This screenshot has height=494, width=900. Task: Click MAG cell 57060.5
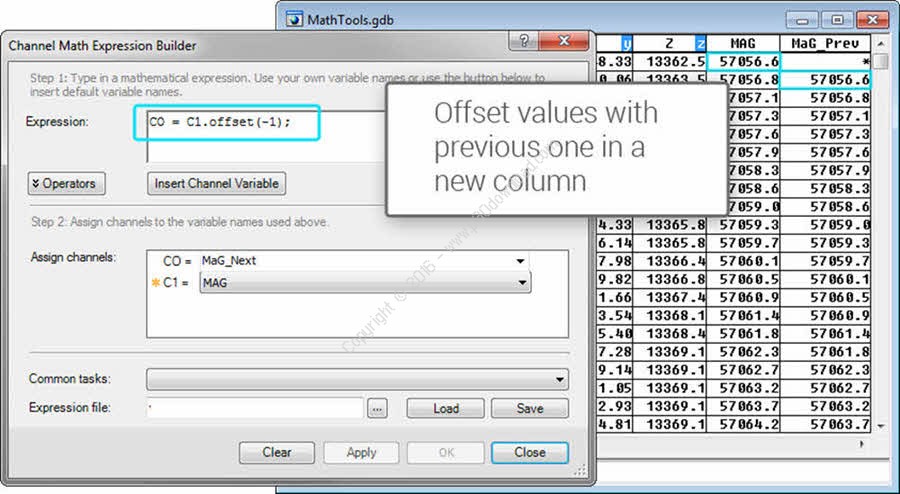tap(743, 279)
